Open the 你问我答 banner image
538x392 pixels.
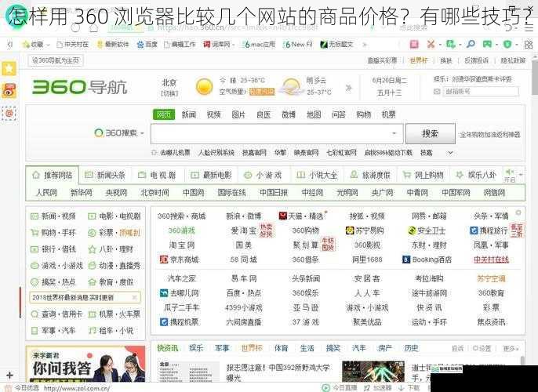(x=85, y=365)
